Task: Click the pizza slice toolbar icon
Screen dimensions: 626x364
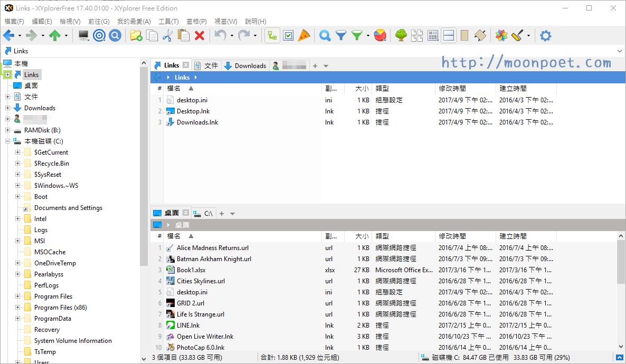Action: (304, 35)
